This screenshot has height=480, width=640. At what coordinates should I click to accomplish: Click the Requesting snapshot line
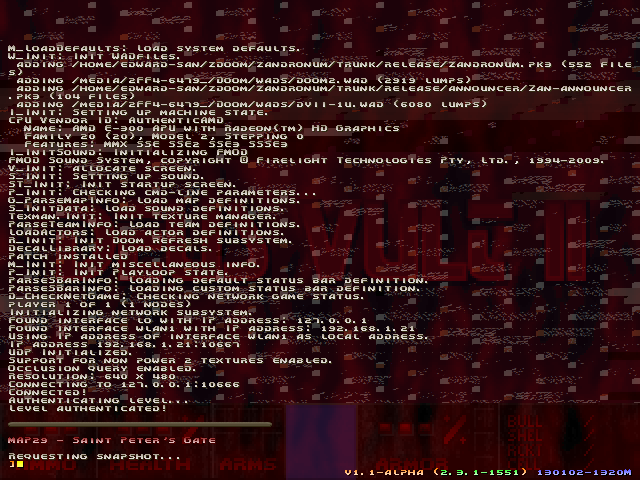point(94,456)
